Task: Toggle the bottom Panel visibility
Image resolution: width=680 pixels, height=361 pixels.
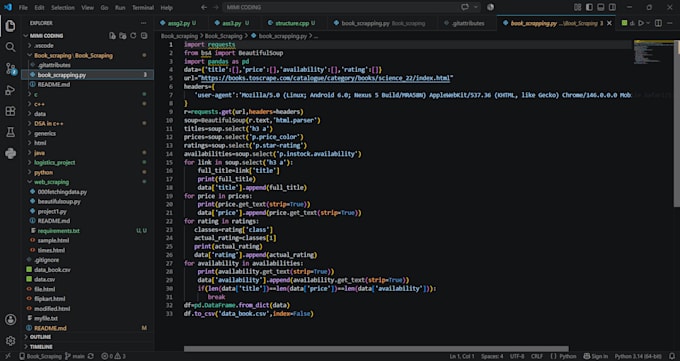Action: pyautogui.click(x=601, y=7)
